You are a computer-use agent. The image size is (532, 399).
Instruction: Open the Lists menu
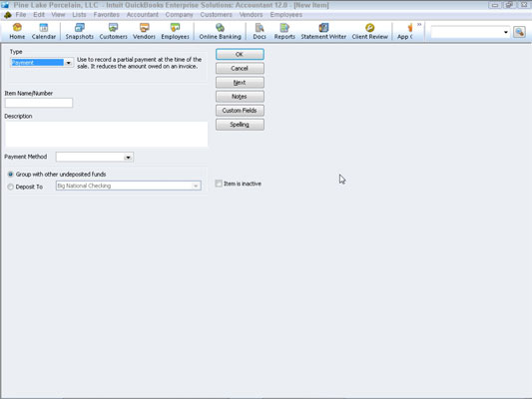79,15
